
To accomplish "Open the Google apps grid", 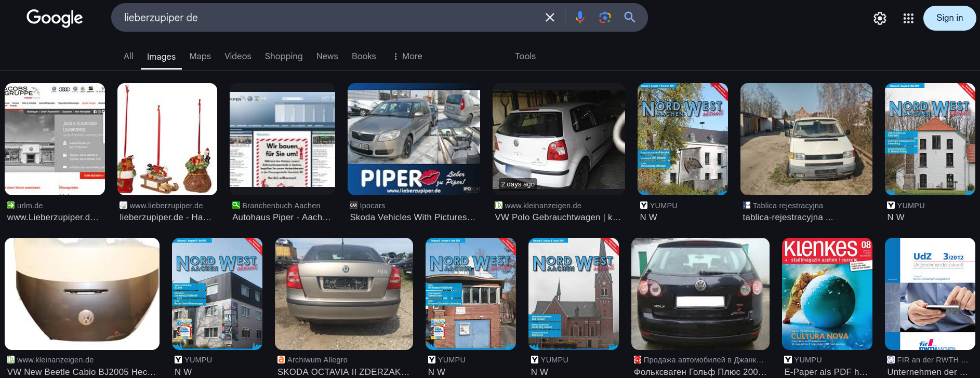I will pos(908,19).
